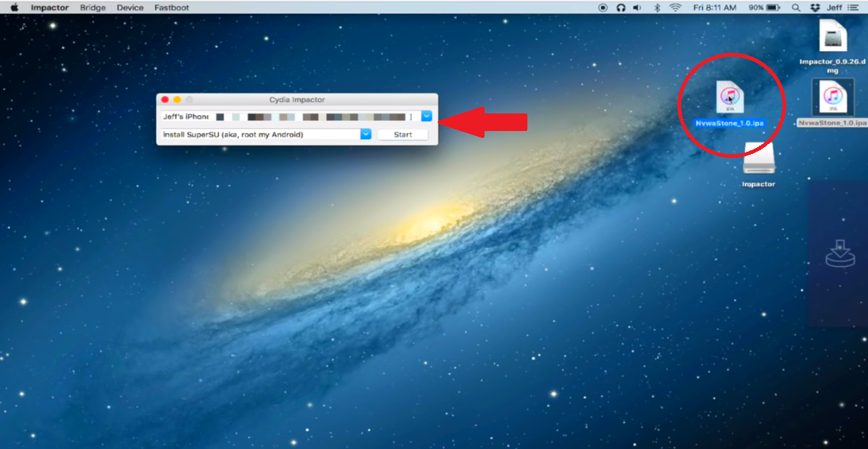Open Notification Center list icon

click(853, 8)
